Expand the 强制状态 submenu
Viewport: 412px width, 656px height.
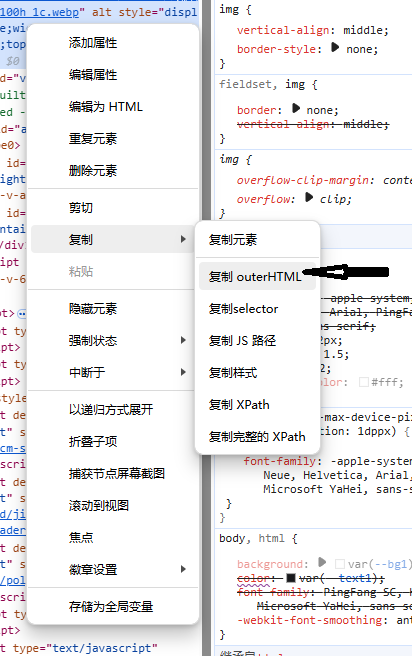pyautogui.click(x=113, y=341)
